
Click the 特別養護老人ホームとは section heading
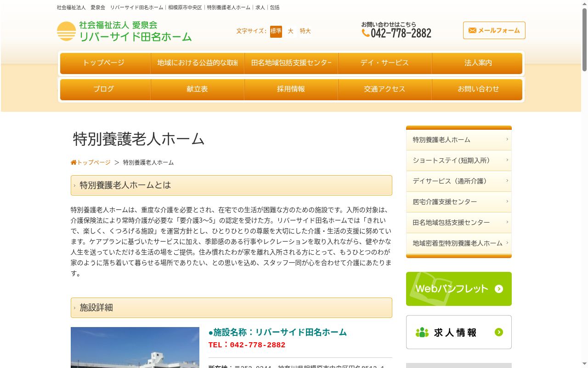(232, 185)
